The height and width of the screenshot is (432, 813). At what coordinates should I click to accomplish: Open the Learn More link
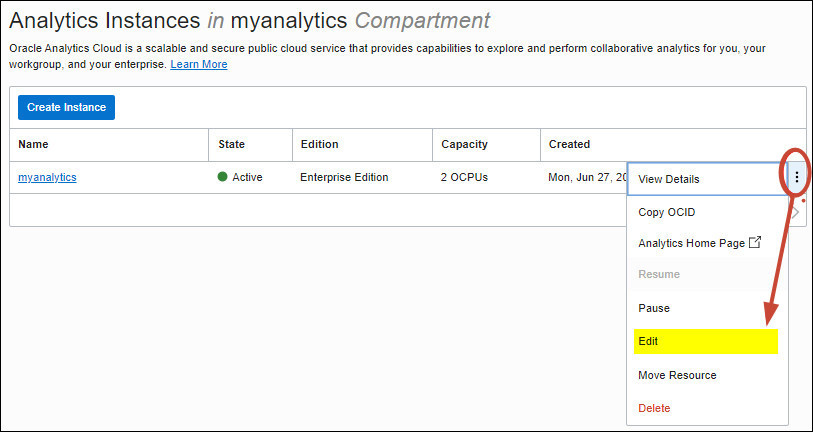click(198, 64)
